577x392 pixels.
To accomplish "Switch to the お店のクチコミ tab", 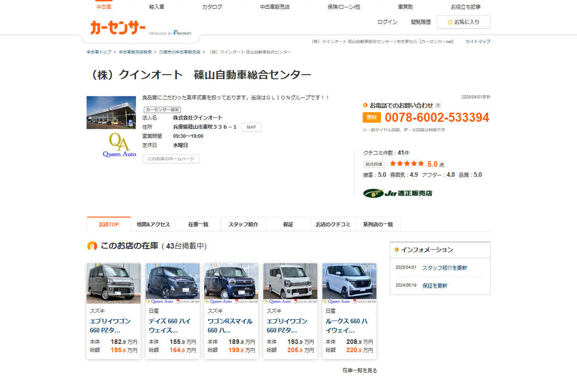I will [x=333, y=224].
